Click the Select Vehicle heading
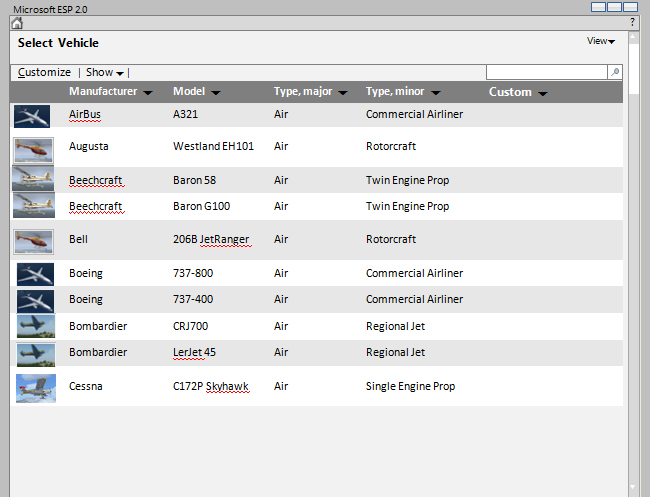 (58, 43)
